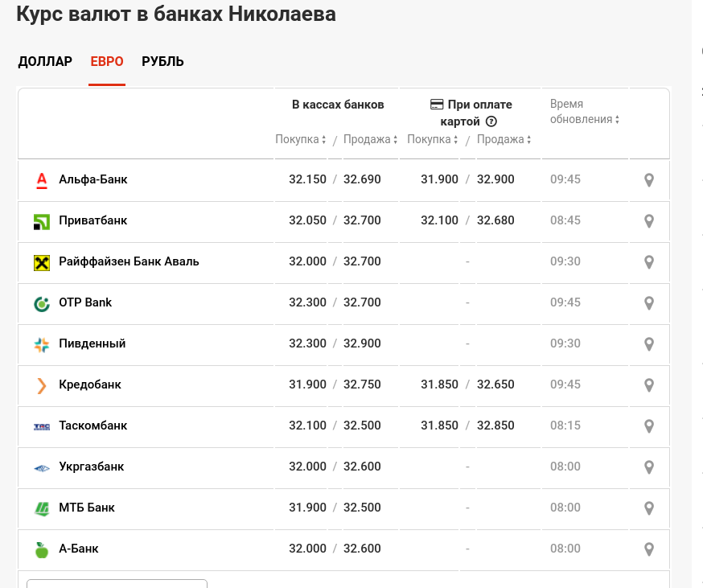This screenshot has height=588, width=703.
Task: Open the Альфа-Банк map location pin
Action: [x=649, y=180]
